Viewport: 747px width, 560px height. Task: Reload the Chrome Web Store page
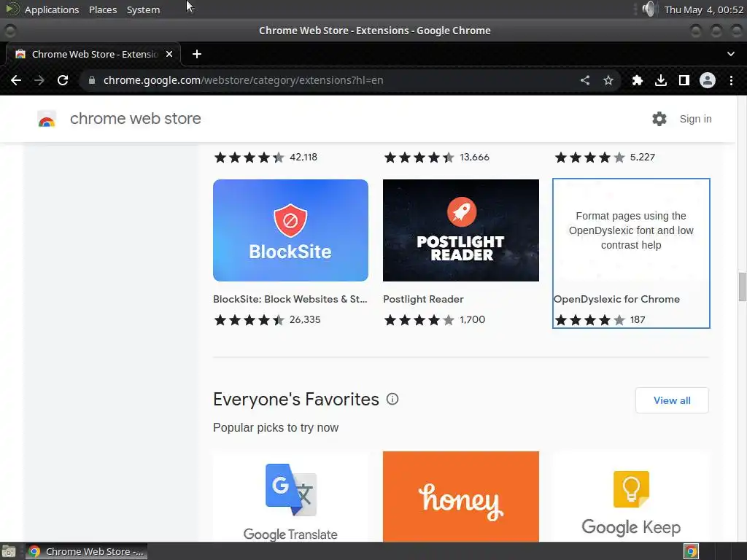coord(63,80)
